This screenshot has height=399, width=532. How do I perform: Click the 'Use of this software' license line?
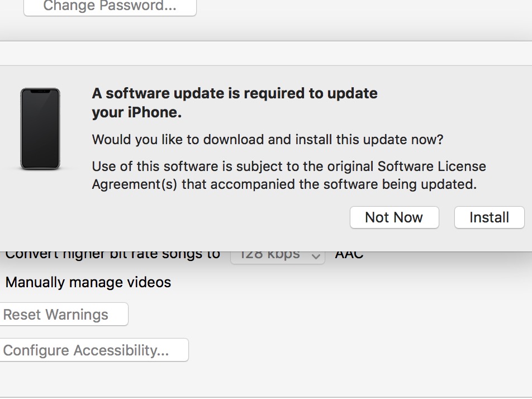pyautogui.click(x=289, y=167)
